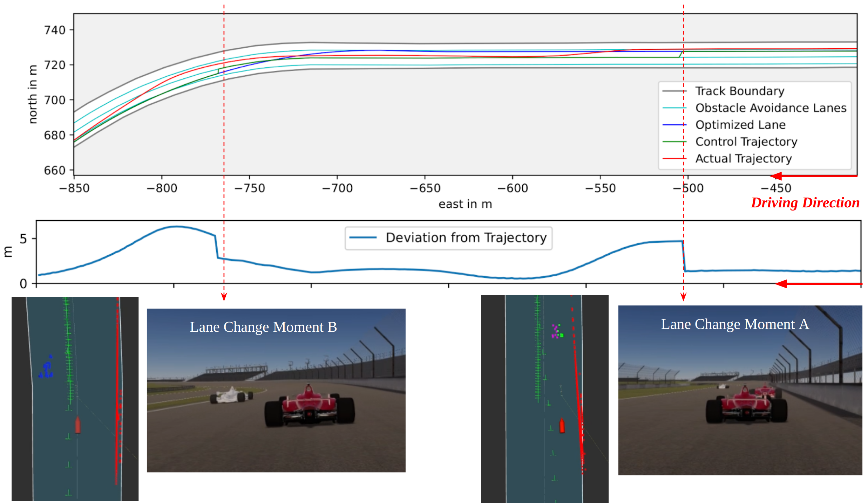Click the red ego vehicle marker in left map
Screen dimensions: 868x503
(78, 425)
